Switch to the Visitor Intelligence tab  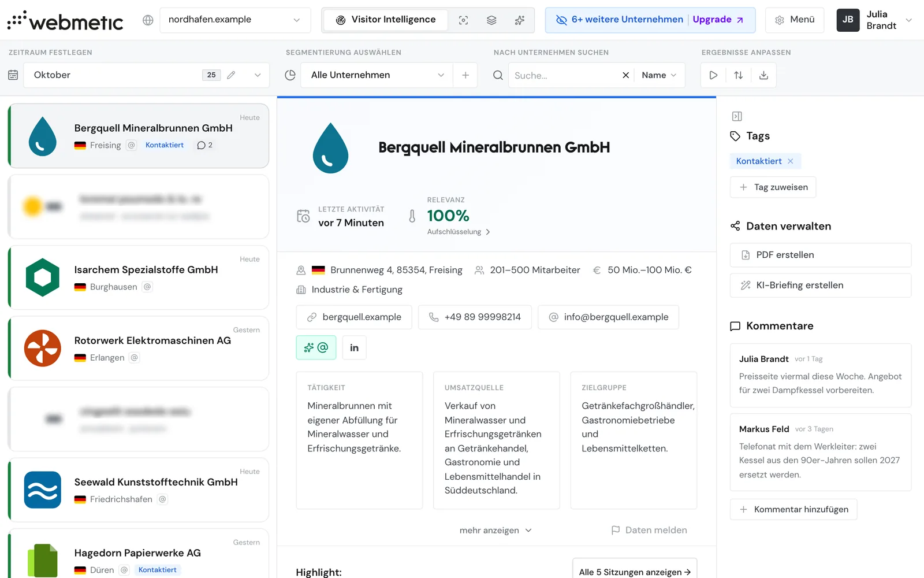(386, 20)
